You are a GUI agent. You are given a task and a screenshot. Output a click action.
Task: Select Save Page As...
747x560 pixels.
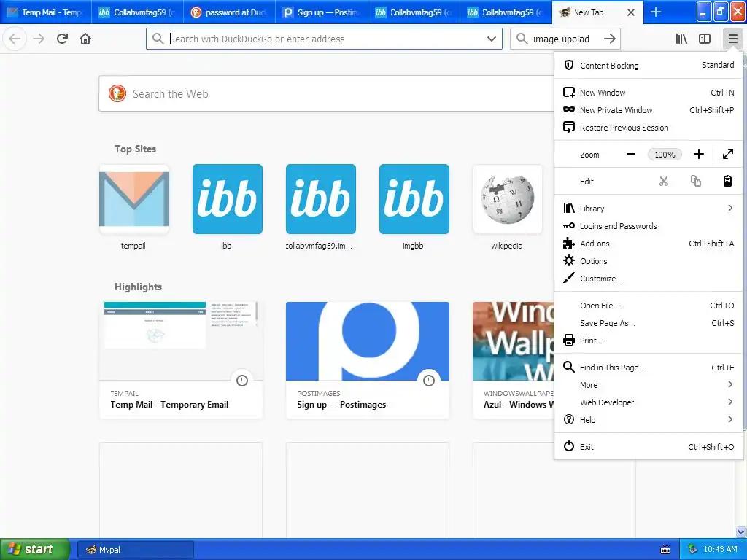click(649, 323)
